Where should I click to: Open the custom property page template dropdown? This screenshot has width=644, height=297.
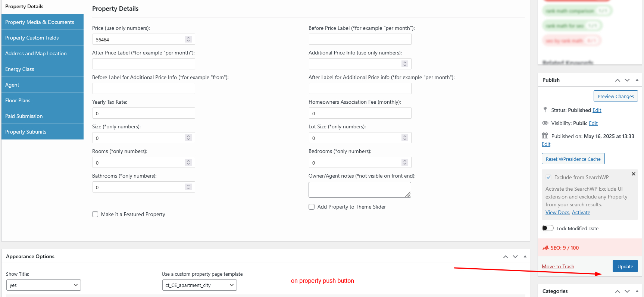tap(199, 285)
